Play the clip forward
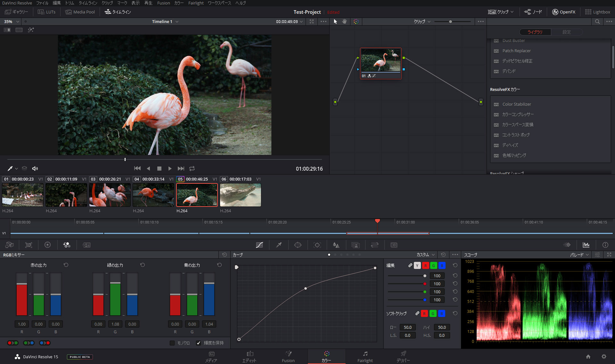 pyautogui.click(x=170, y=168)
